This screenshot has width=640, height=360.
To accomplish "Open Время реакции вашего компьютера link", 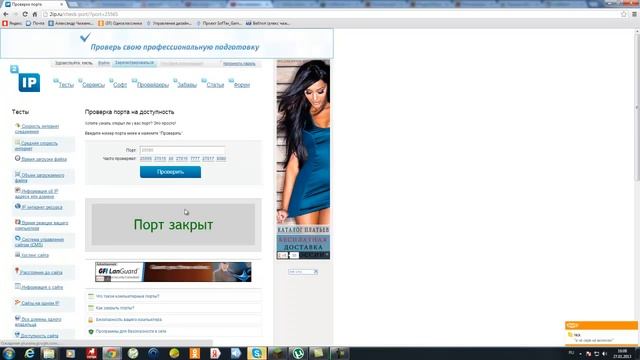I will [x=42, y=225].
